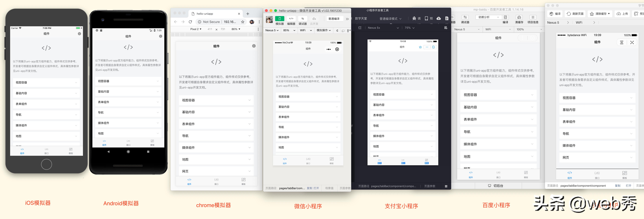Open the 85% zoom dropdown in WeChat devtools
Viewport: 644px width, 219px height.
click(289, 30)
